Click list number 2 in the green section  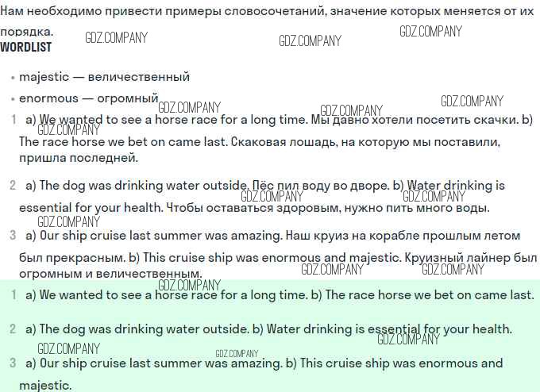click(13, 329)
